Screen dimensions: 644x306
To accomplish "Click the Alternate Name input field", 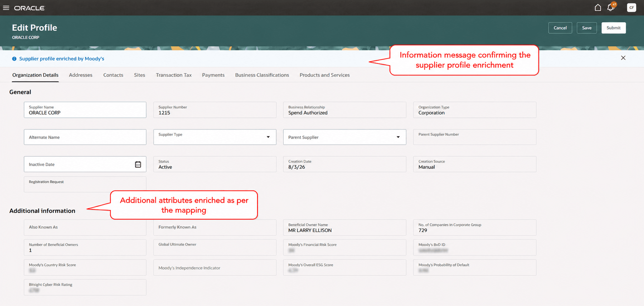I will (85, 137).
